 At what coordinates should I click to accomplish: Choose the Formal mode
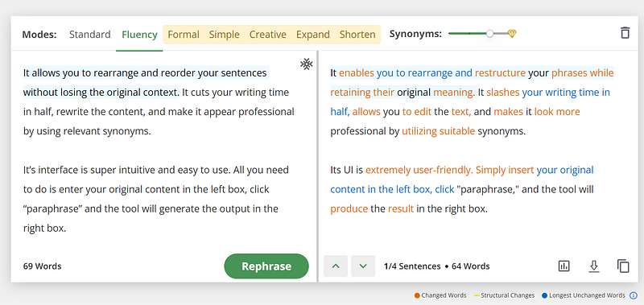184,35
